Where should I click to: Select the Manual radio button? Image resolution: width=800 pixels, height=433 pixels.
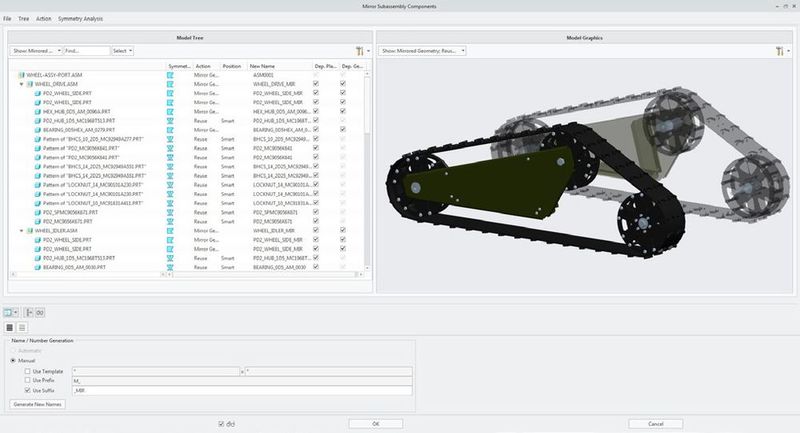[13, 360]
